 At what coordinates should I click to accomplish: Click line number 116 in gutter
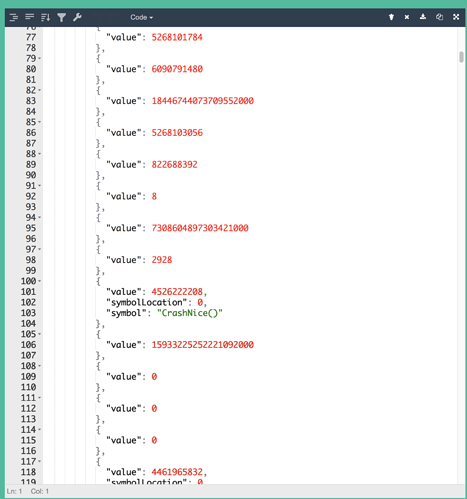click(28, 451)
